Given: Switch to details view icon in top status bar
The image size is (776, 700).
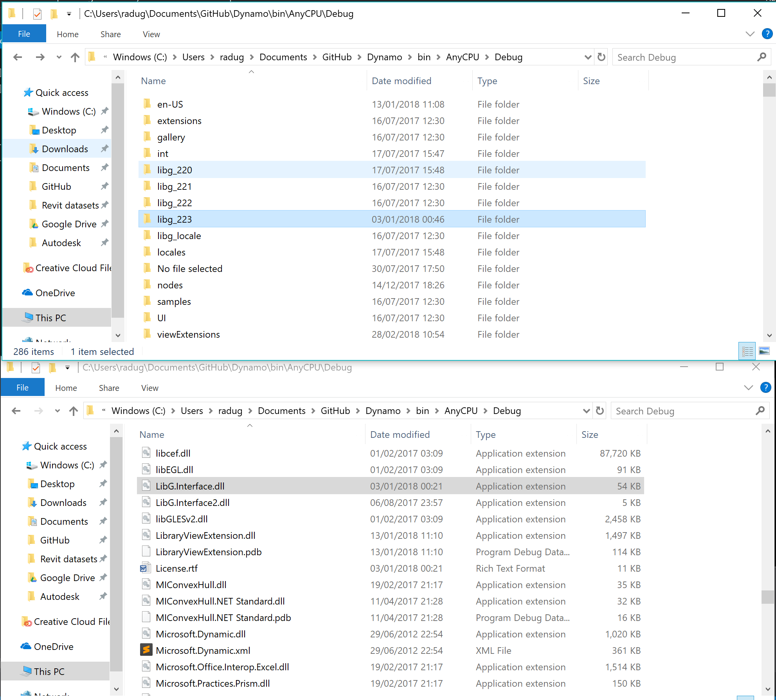Looking at the screenshot, I should (x=747, y=351).
